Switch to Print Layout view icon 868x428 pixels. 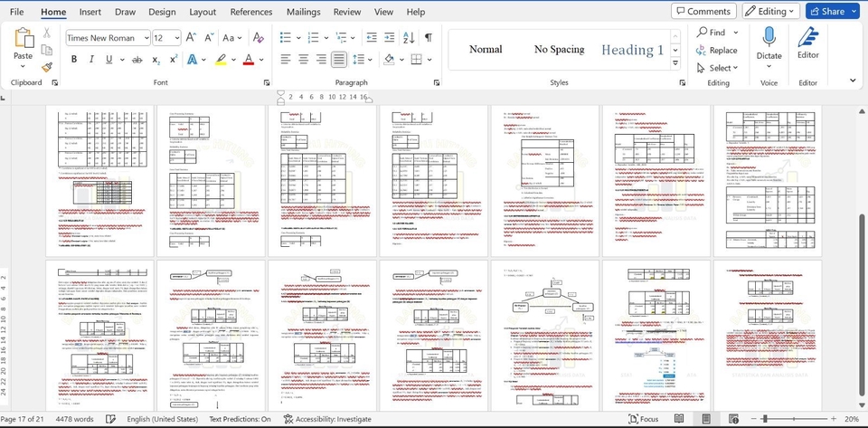[x=706, y=419]
